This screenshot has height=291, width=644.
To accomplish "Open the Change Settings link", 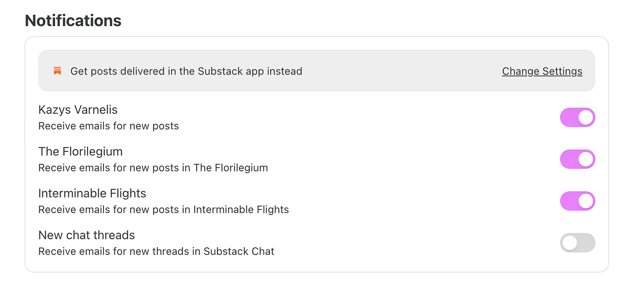I will (x=542, y=71).
